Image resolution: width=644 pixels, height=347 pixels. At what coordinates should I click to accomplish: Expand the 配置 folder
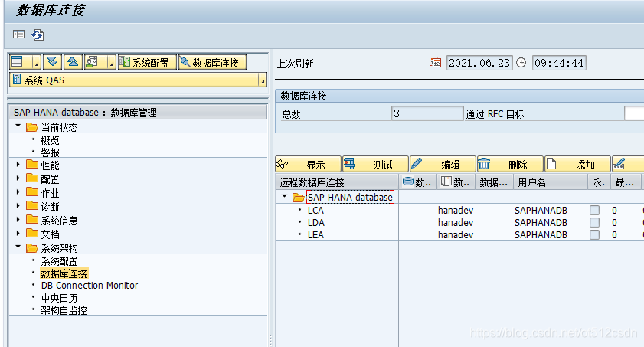[x=18, y=178]
